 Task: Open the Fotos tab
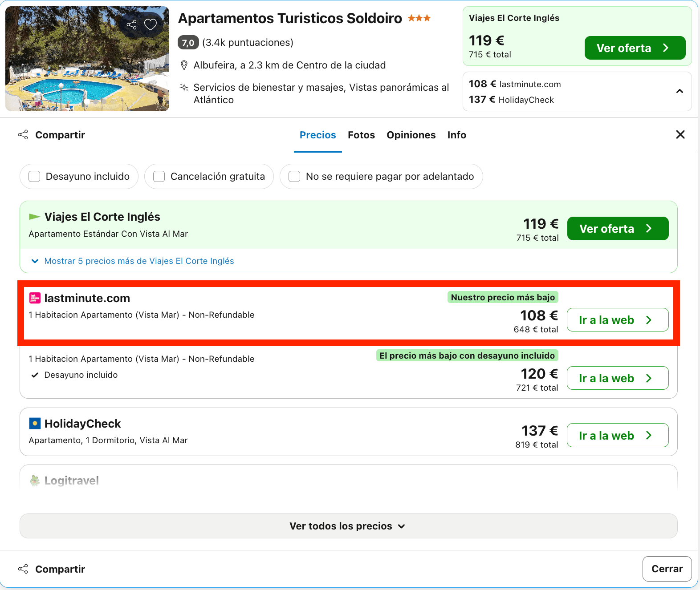(361, 135)
